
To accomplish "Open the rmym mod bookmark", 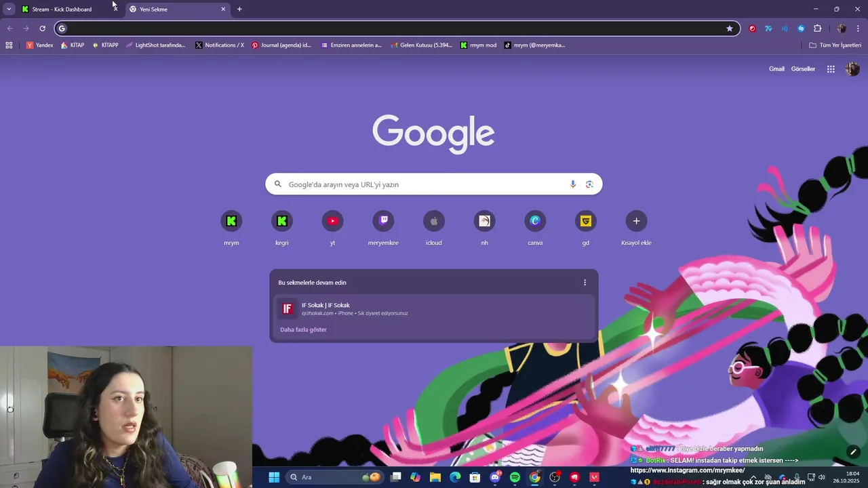I will click(x=478, y=45).
